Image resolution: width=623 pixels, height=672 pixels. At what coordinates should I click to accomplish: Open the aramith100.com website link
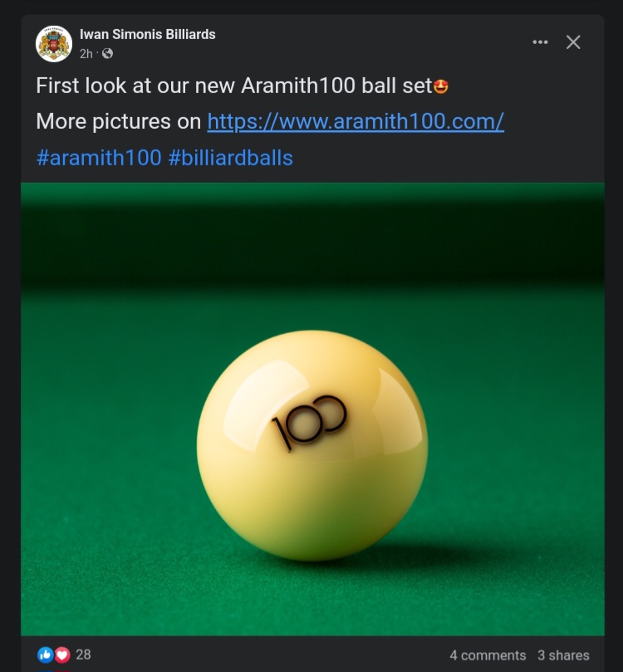click(356, 121)
